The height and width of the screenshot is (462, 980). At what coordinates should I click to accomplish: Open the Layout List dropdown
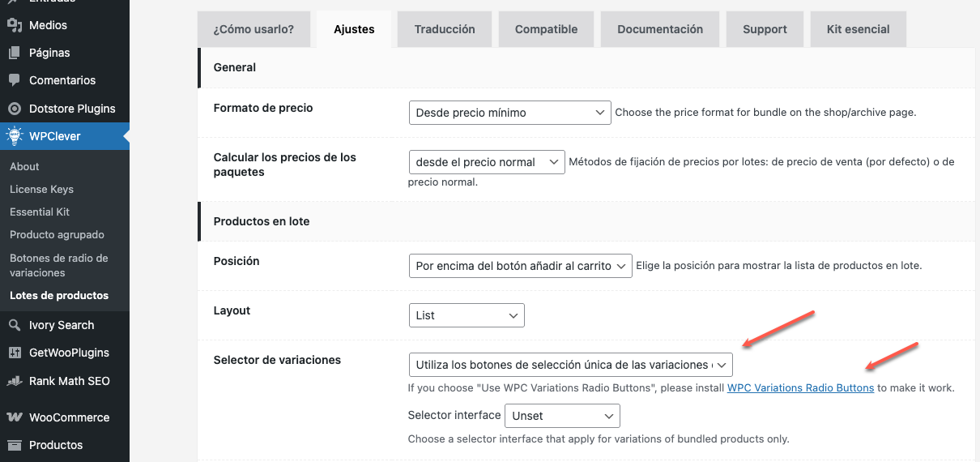(467, 315)
